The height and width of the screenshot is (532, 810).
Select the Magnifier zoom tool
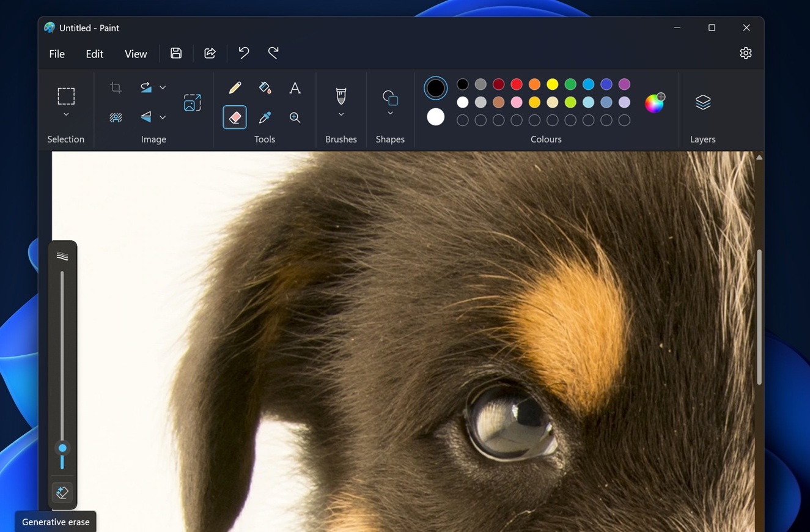tap(295, 117)
